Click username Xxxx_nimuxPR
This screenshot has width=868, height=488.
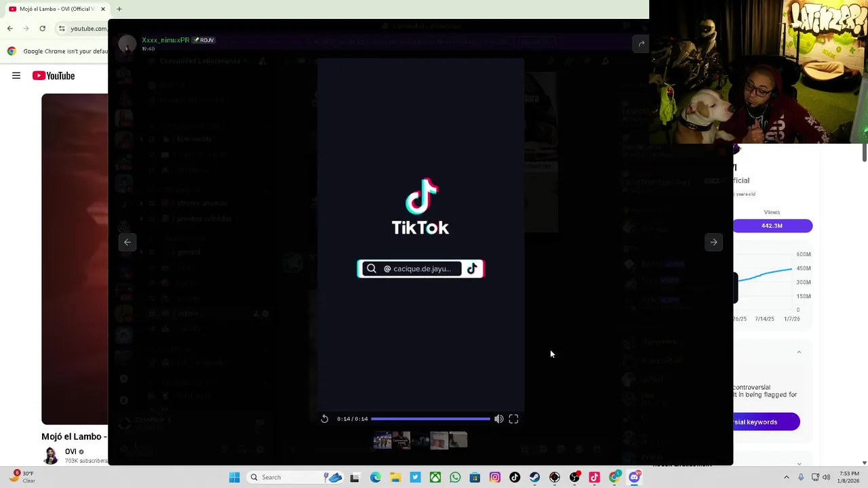(165, 40)
